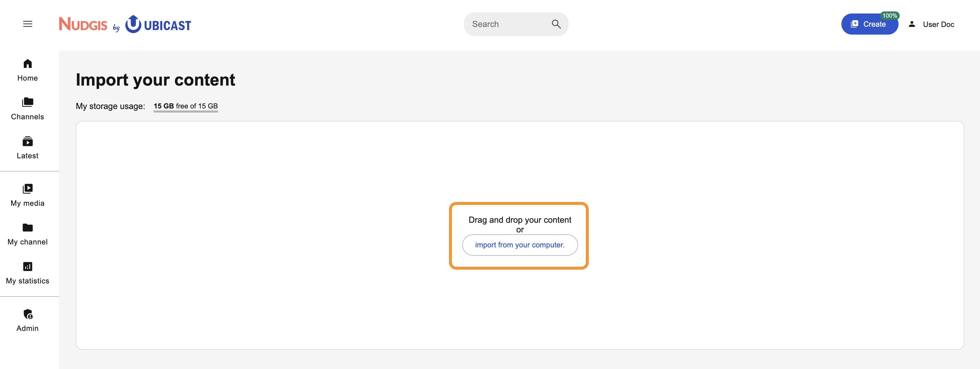Open the User Doc account menu
This screenshot has height=369, width=980.
[931, 24]
